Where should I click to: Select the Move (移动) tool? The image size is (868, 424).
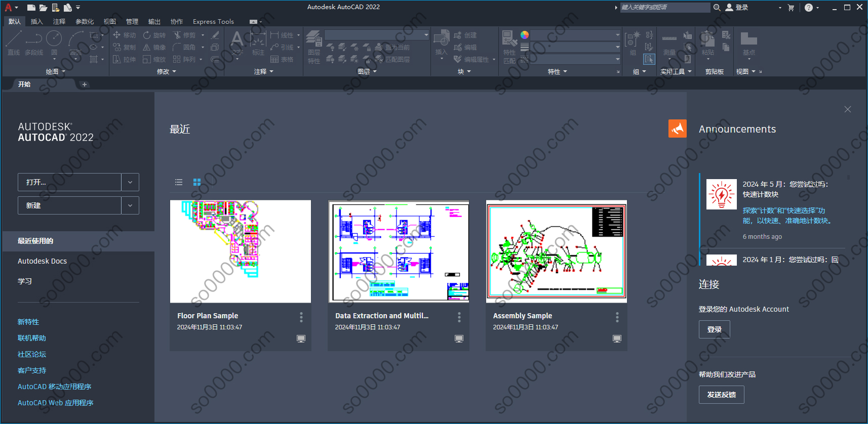tap(125, 35)
